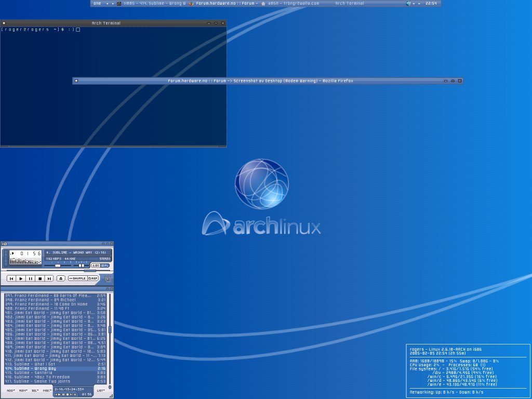Skip to previous track in XMMS

pos(11,278)
